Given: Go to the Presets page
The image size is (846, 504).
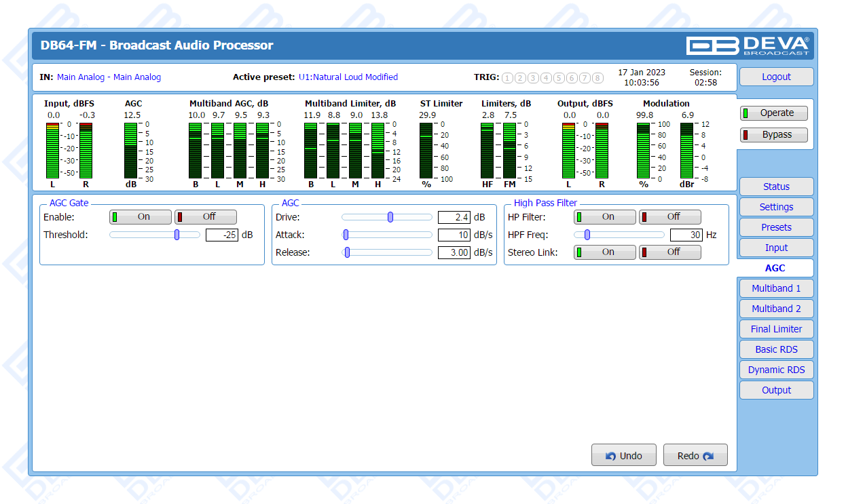Looking at the screenshot, I should coord(775,227).
